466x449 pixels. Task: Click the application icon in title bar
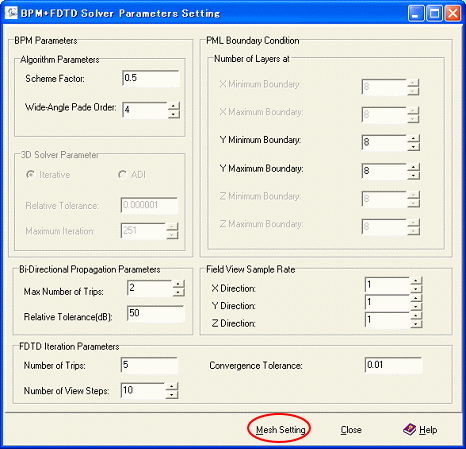point(11,13)
